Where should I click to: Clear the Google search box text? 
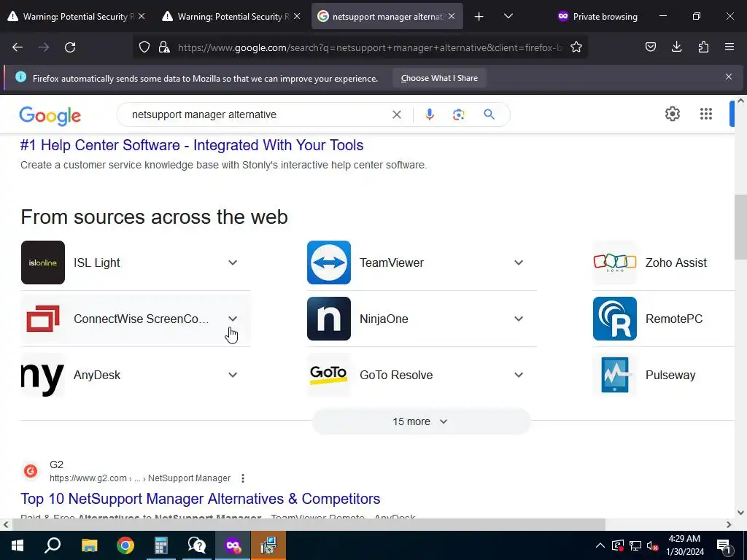396,114
